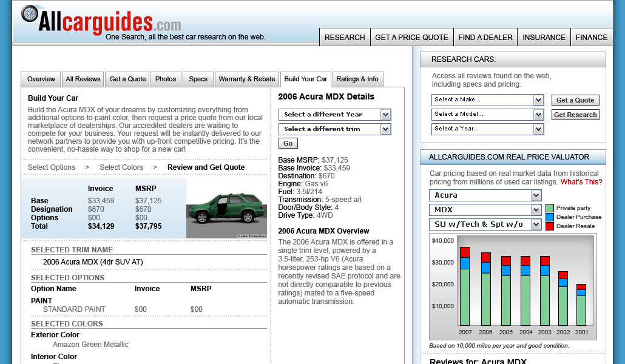Open the MDX model dropdown in valuator
This screenshot has width=625, height=364.
[x=485, y=210]
